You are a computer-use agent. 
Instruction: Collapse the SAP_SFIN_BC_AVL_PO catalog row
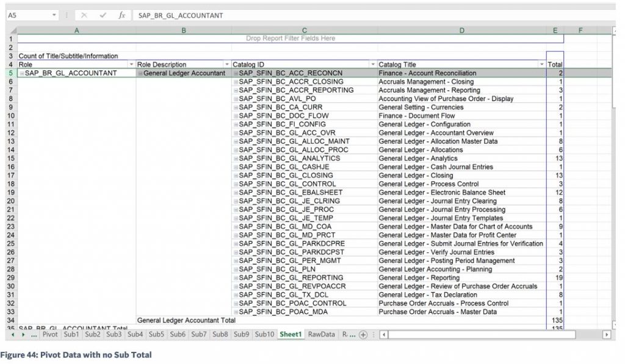pyautogui.click(x=236, y=99)
